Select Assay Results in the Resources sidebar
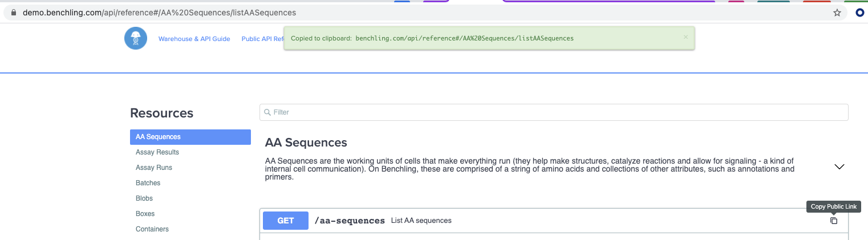This screenshot has width=868, height=240. point(157,152)
